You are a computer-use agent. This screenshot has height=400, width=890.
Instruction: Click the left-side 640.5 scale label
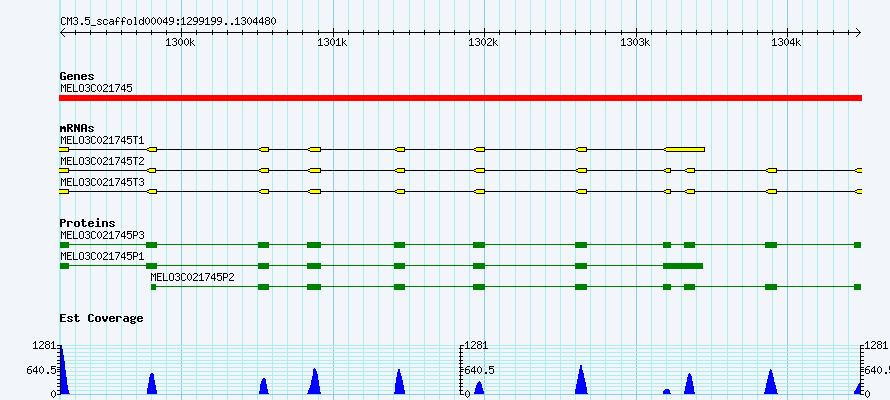[x=41, y=370]
